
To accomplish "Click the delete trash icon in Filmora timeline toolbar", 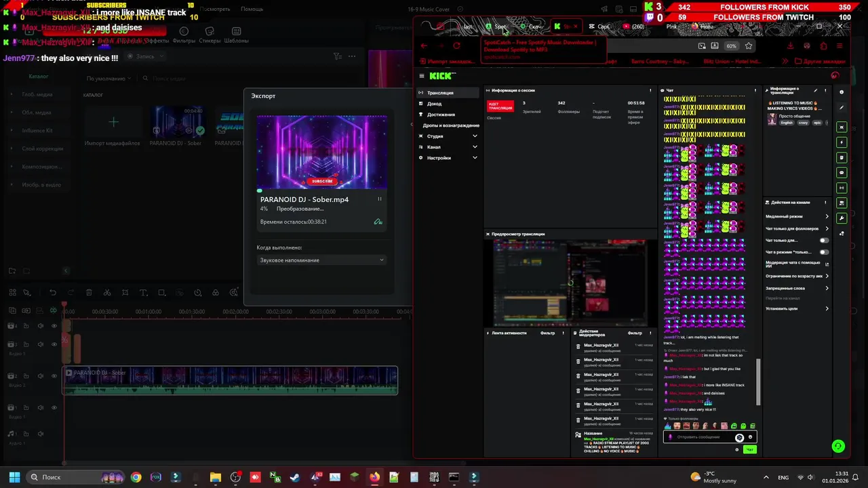I will (89, 293).
